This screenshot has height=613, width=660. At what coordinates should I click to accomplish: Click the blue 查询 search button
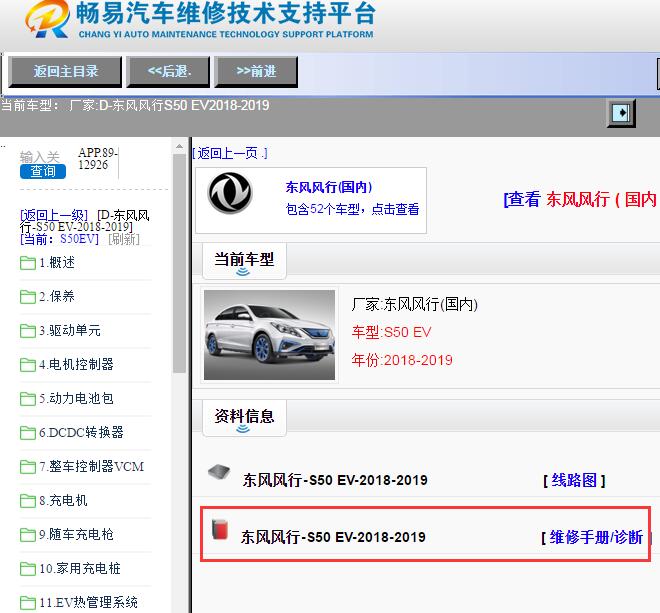(x=43, y=171)
